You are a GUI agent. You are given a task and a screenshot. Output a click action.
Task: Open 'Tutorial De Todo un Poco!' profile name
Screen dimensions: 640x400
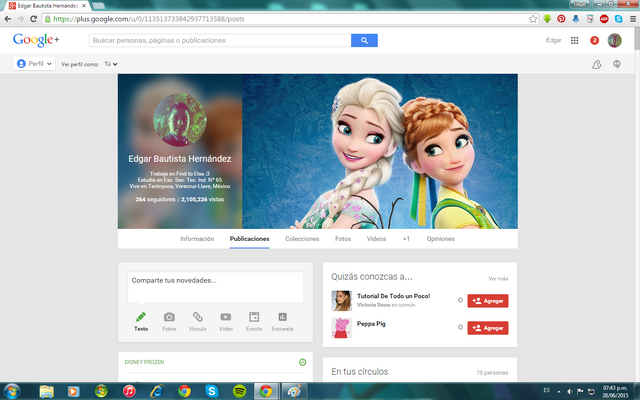pos(393,296)
